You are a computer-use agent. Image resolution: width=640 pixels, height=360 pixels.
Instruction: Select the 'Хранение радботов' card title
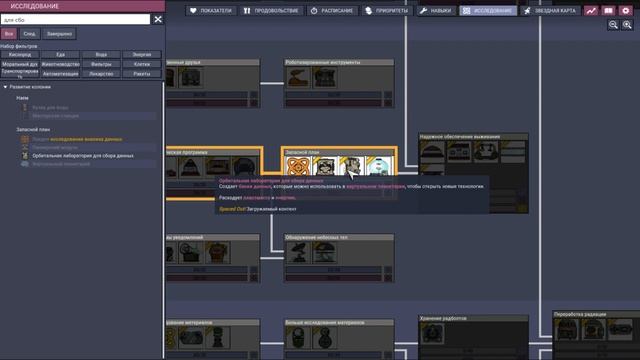[x=443, y=318]
